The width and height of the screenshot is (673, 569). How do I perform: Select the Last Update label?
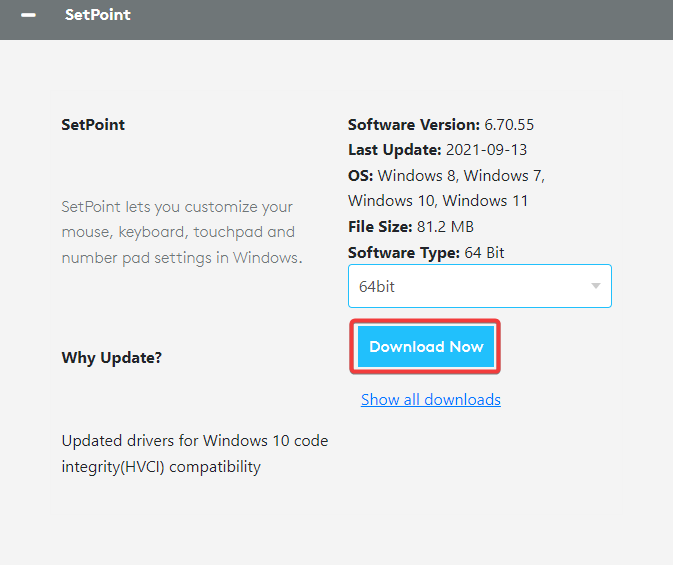point(394,150)
